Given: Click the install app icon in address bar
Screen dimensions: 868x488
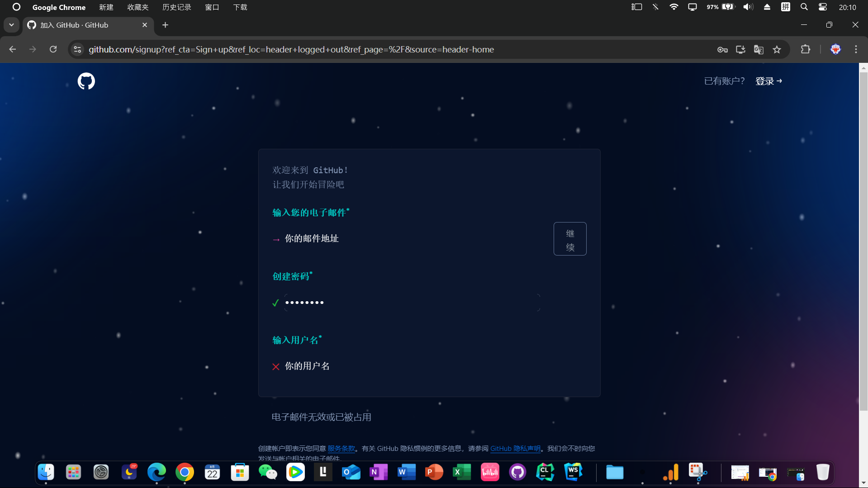Looking at the screenshot, I should (x=740, y=49).
